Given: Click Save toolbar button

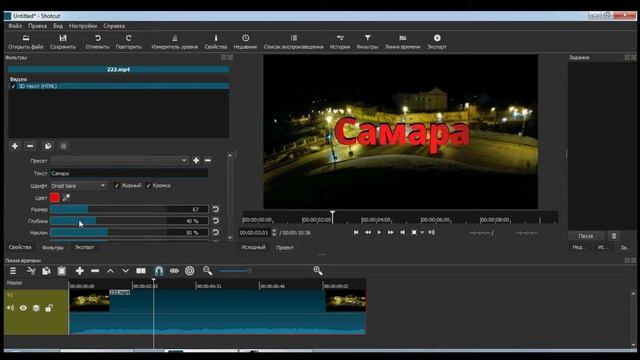Looking at the screenshot, I should (x=63, y=42).
